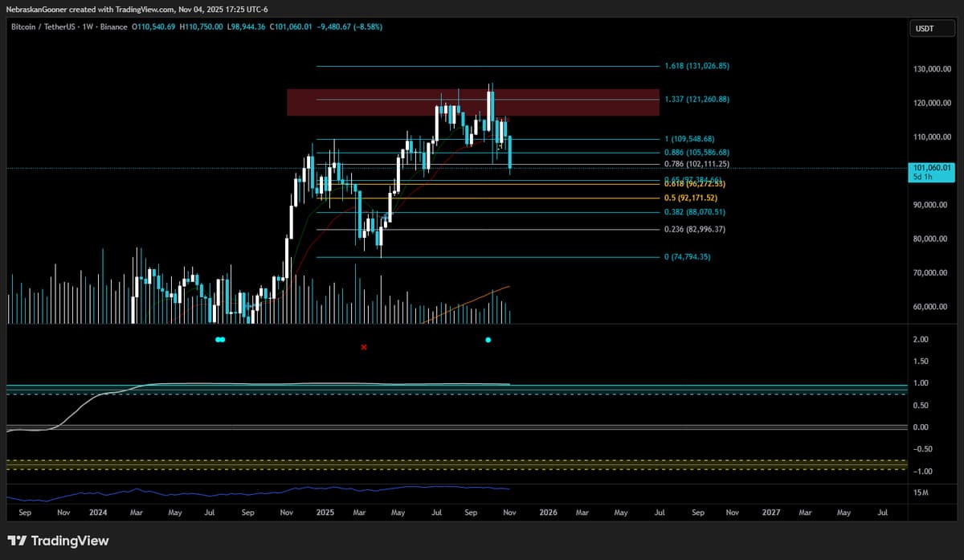Click the paired cyan dot markers near July 2024
The width and height of the screenshot is (964, 560).
(220, 339)
